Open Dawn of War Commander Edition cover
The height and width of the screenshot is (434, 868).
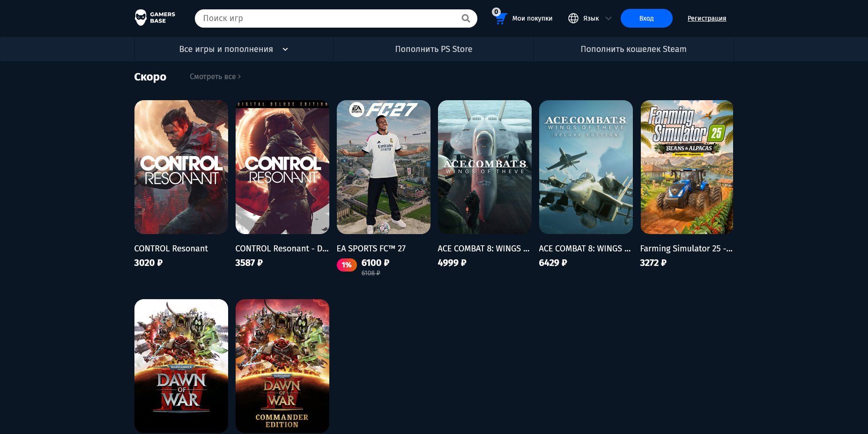click(282, 366)
